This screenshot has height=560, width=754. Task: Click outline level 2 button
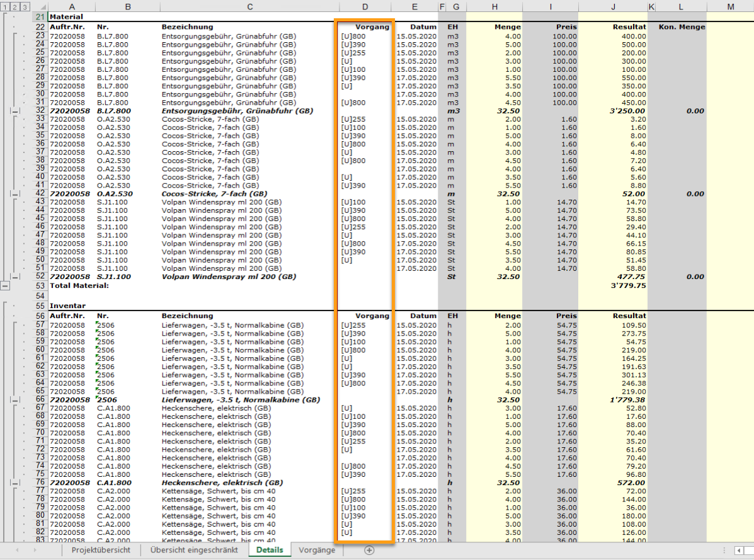(14, 7)
